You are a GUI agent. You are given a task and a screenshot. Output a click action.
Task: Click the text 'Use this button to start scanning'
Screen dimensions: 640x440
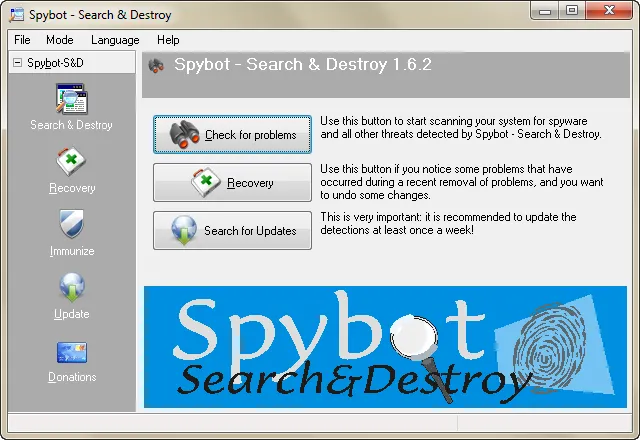[402, 121]
